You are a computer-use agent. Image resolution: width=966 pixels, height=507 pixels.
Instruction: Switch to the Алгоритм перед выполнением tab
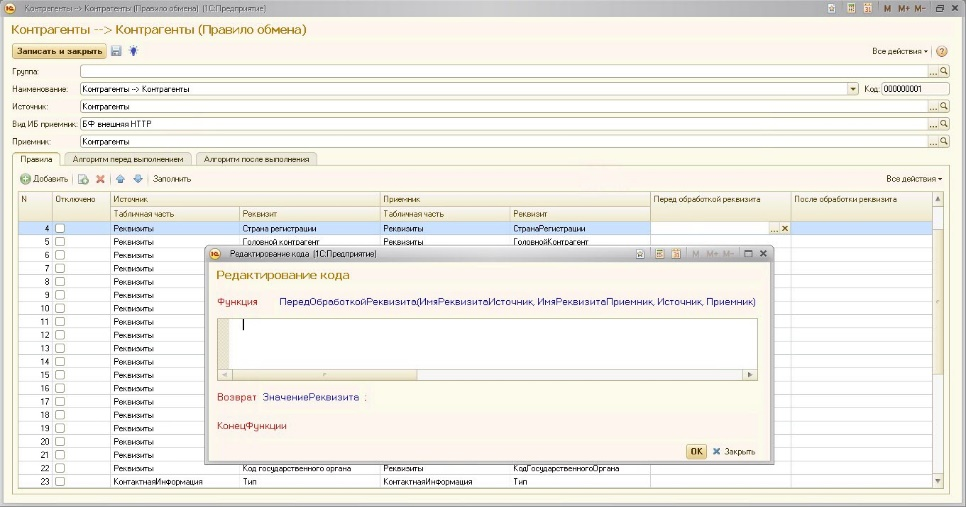coord(127,159)
